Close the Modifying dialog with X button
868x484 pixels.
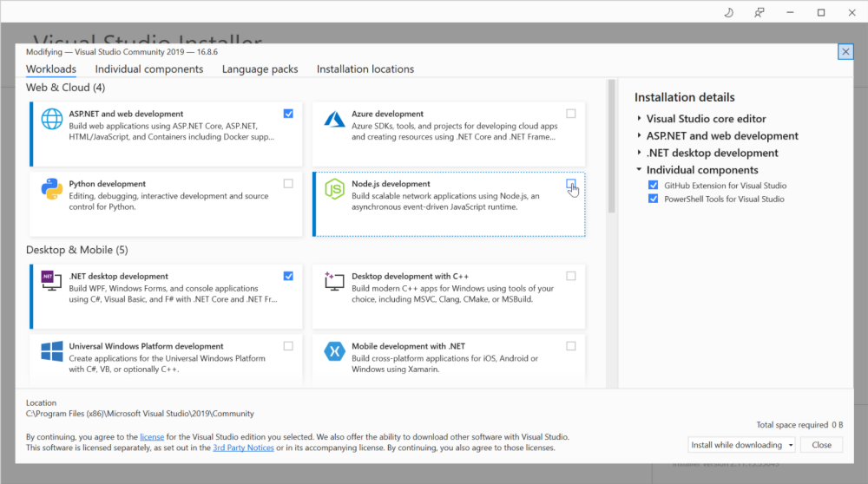point(845,52)
